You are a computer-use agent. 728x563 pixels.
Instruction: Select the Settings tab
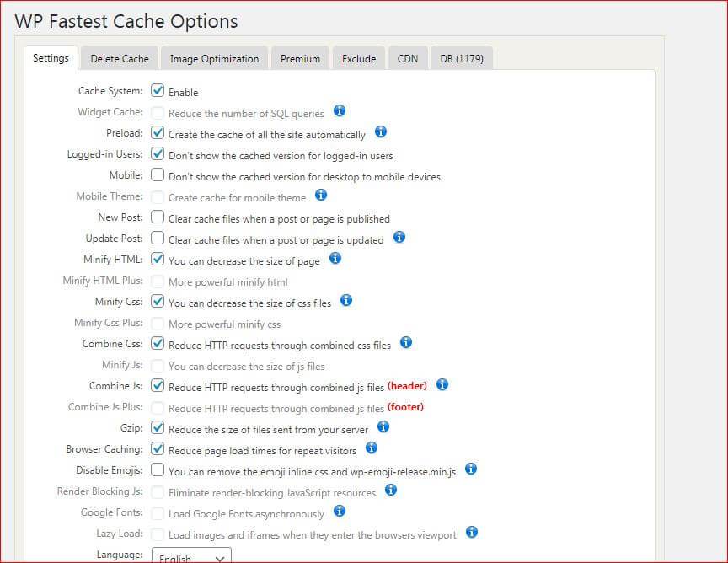51,58
